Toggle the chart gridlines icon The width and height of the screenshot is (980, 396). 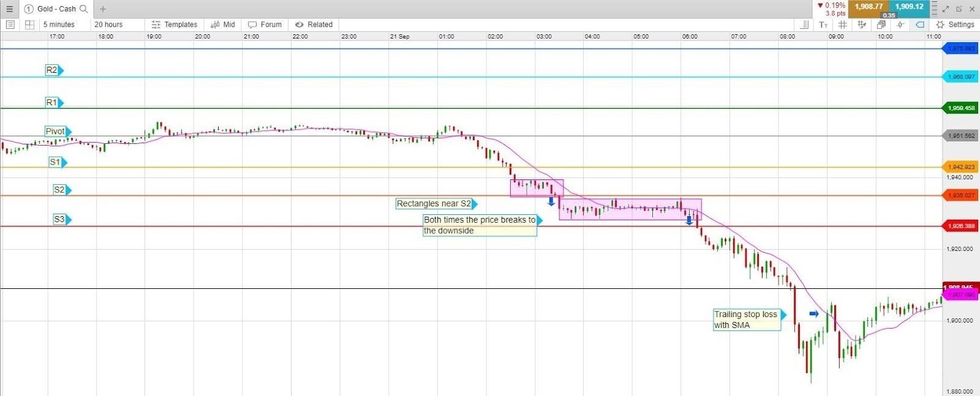pos(843,24)
